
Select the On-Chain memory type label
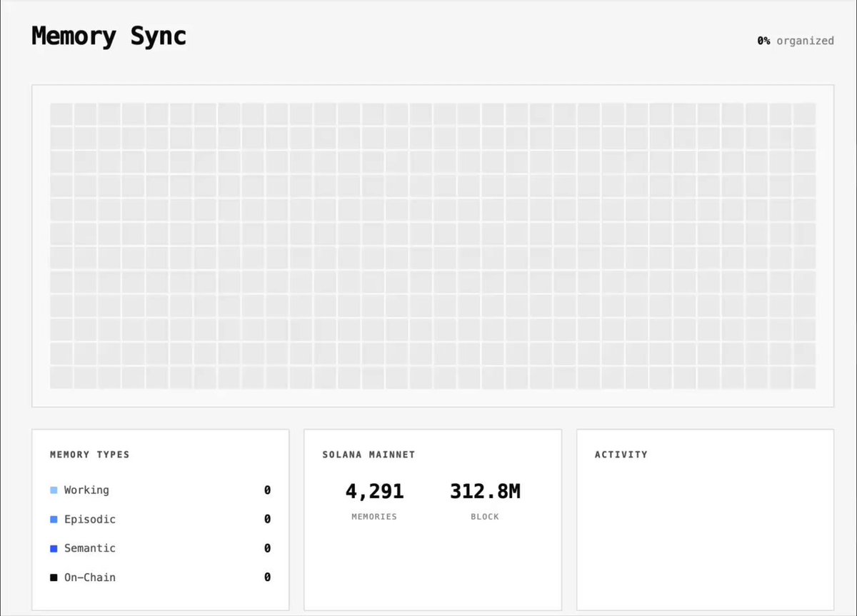[x=90, y=577]
